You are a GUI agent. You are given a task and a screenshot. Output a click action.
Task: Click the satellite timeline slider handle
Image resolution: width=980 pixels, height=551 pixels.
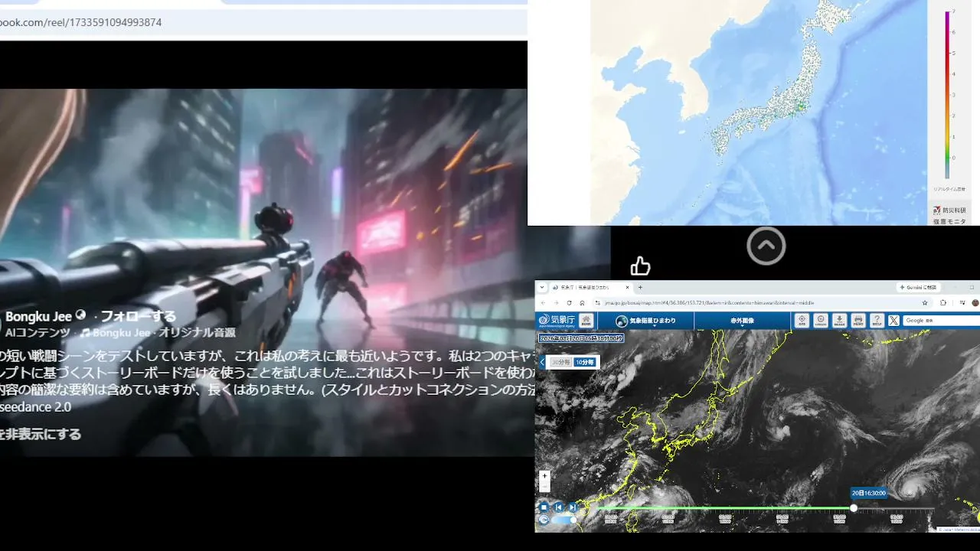coord(854,508)
